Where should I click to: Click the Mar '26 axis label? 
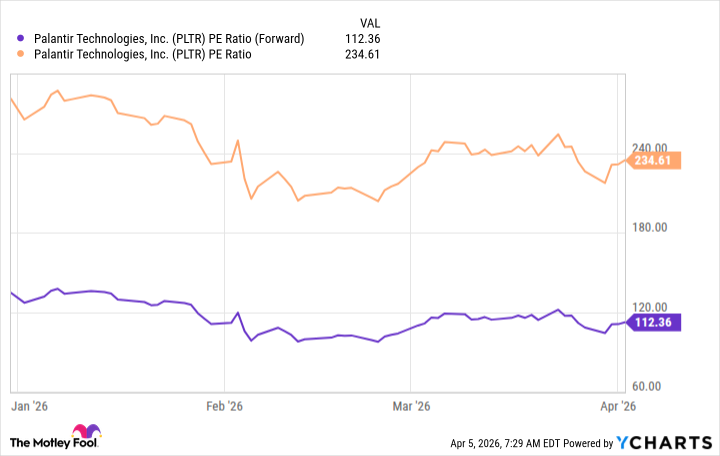coord(412,406)
